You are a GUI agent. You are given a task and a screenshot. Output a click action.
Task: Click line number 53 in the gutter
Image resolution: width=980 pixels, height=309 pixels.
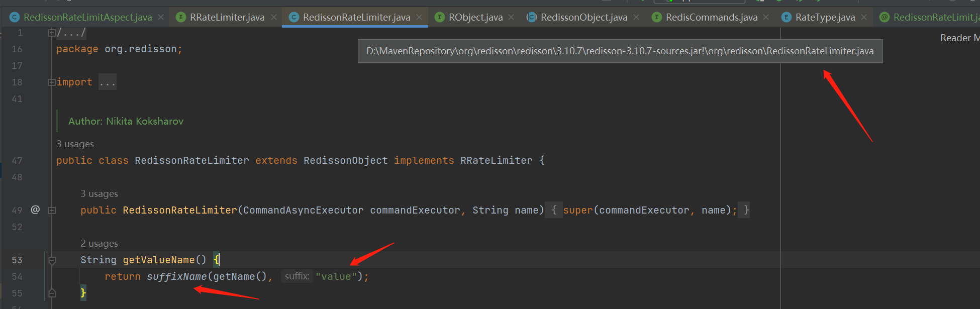[x=17, y=260]
